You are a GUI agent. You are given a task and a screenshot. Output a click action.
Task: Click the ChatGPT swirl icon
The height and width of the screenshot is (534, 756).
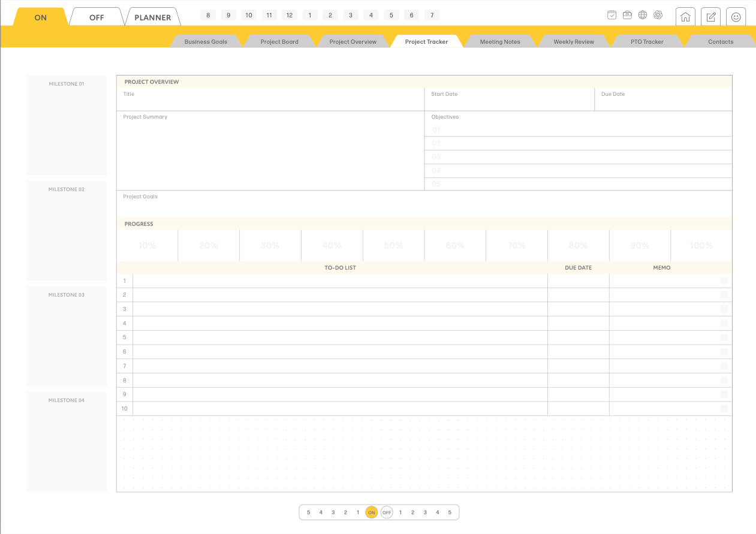pyautogui.click(x=658, y=15)
